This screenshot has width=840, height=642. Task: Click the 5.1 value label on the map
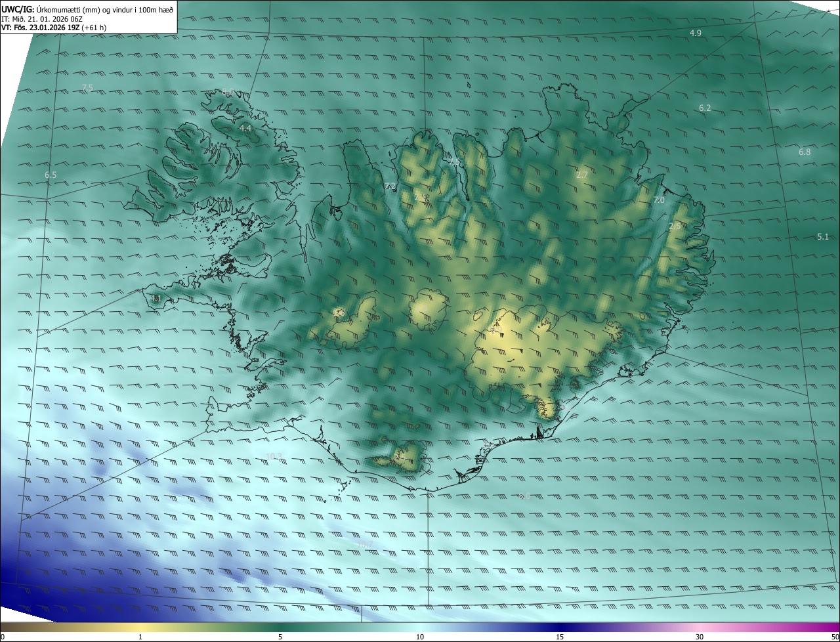coord(823,236)
